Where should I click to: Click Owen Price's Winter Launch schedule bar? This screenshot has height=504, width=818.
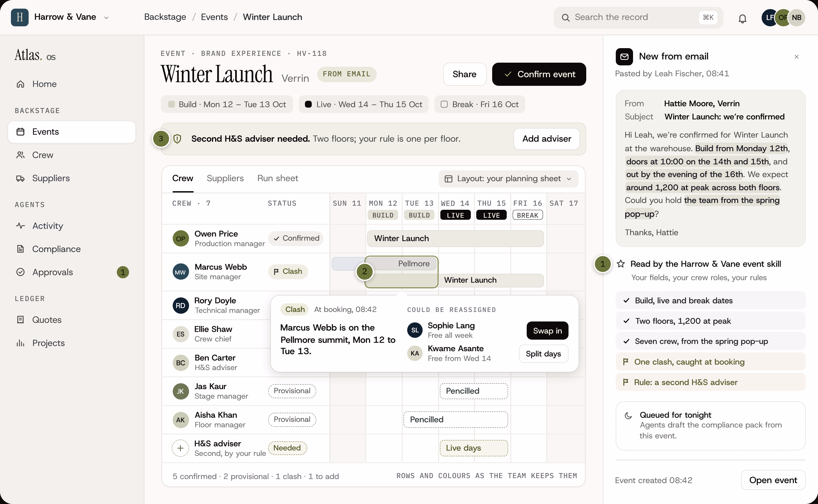click(x=455, y=239)
